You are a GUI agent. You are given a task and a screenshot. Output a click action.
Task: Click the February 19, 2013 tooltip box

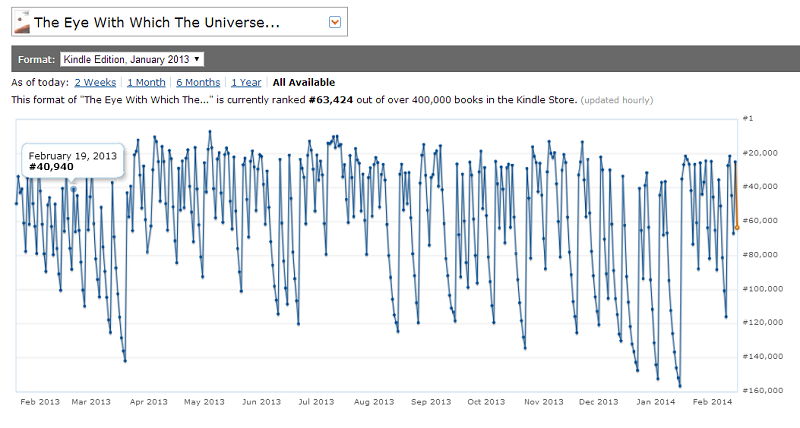[72, 160]
